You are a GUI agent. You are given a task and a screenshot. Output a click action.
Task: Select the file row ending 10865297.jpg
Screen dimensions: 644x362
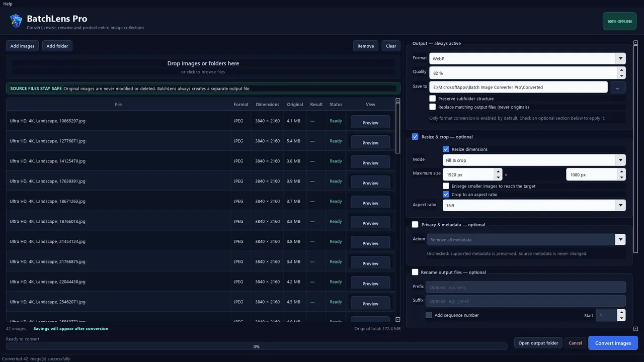point(201,121)
